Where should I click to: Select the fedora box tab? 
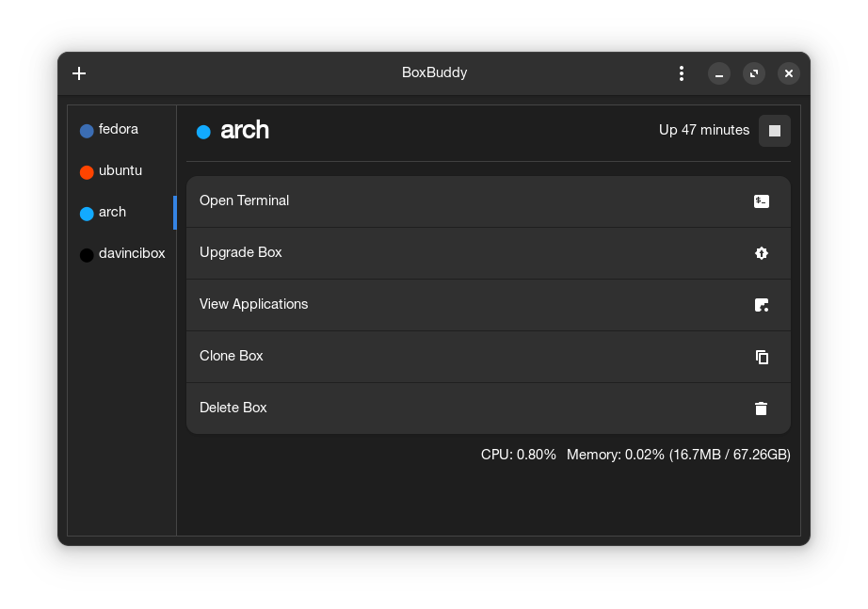click(x=119, y=130)
